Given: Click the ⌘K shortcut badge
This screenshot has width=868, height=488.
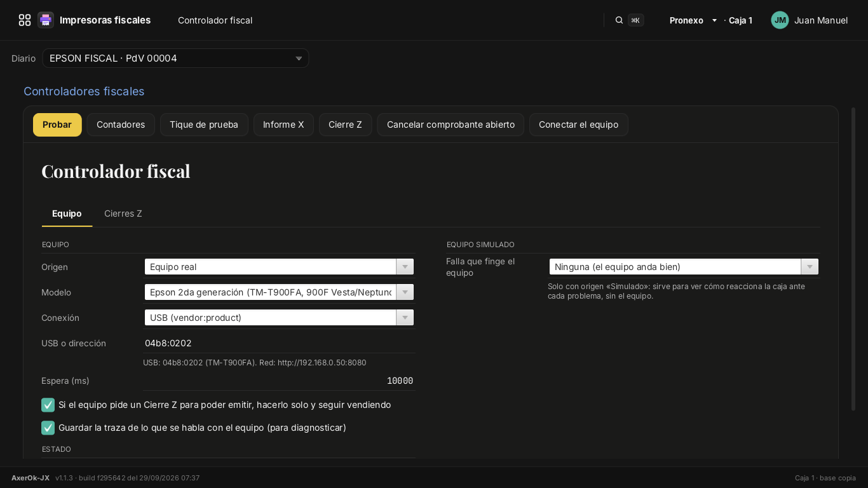Looking at the screenshot, I should pyautogui.click(x=635, y=20).
